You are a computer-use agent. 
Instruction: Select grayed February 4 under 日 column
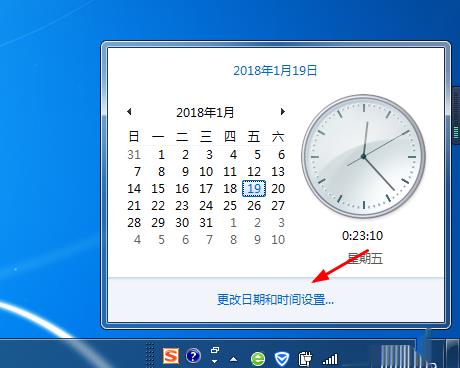(x=137, y=240)
